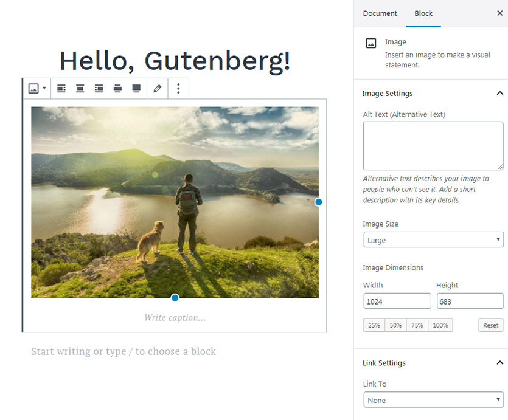Focus the Alt Text input box

433,146
